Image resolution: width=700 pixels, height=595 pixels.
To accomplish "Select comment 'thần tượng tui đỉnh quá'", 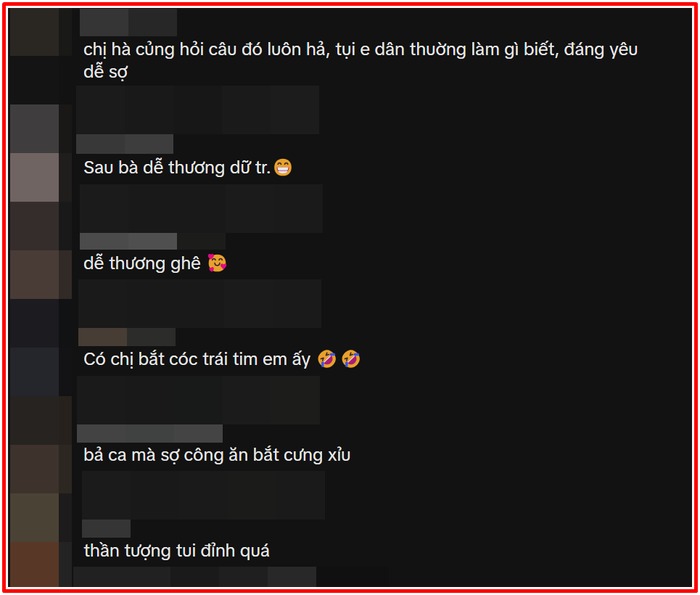I will [x=177, y=551].
